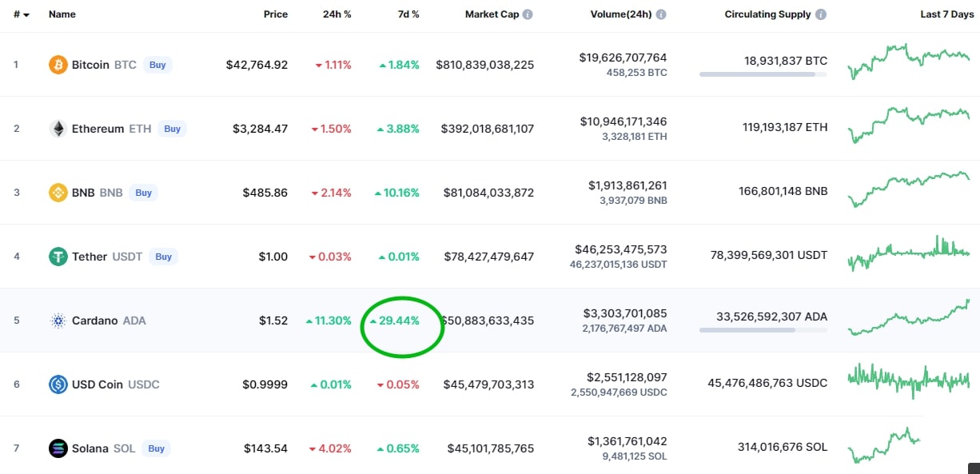Click Cardano market cap $50,883,633,435
This screenshot has height=474, width=980.
point(489,321)
